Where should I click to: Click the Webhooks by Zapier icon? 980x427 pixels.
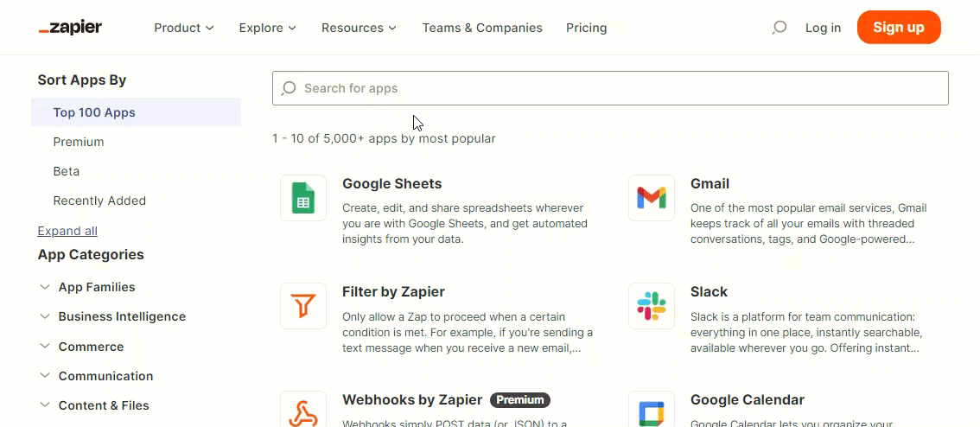303,410
